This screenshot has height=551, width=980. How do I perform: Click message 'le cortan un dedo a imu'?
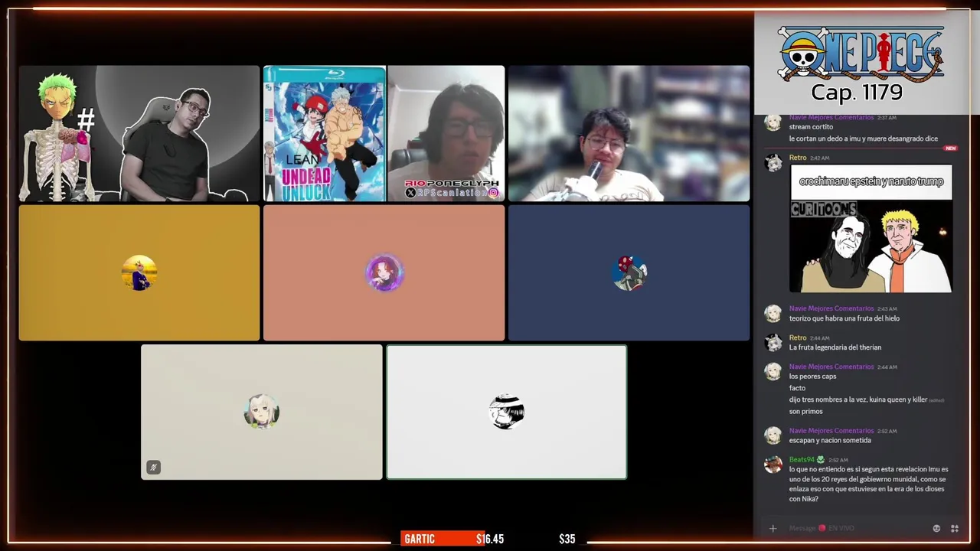point(864,139)
